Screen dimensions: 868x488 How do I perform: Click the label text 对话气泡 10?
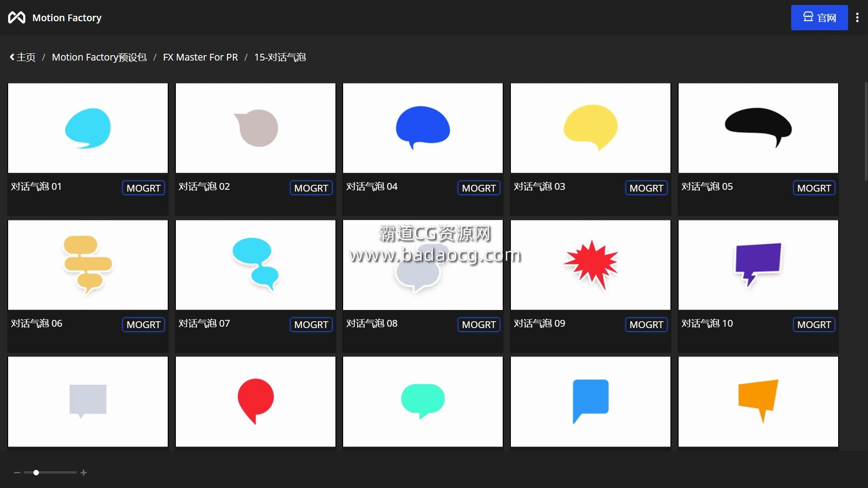707,324
